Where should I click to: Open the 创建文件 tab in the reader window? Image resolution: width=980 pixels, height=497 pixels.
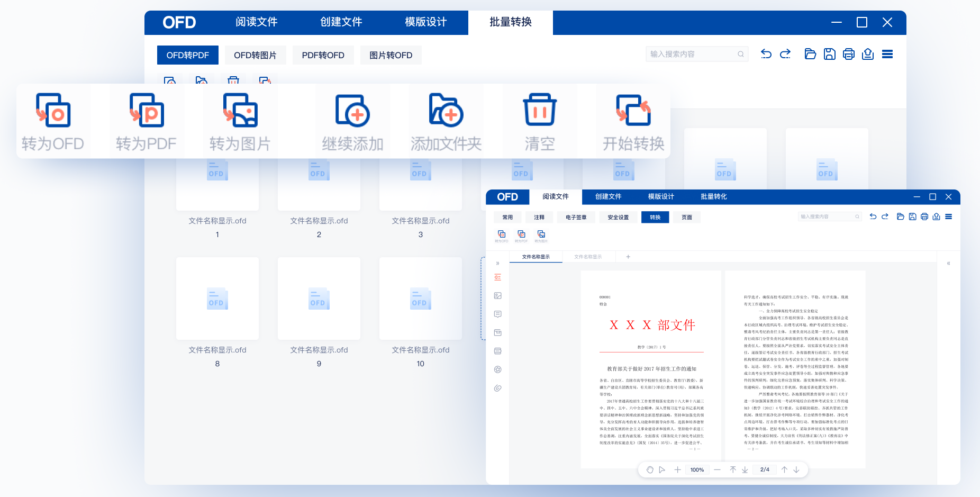609,196
